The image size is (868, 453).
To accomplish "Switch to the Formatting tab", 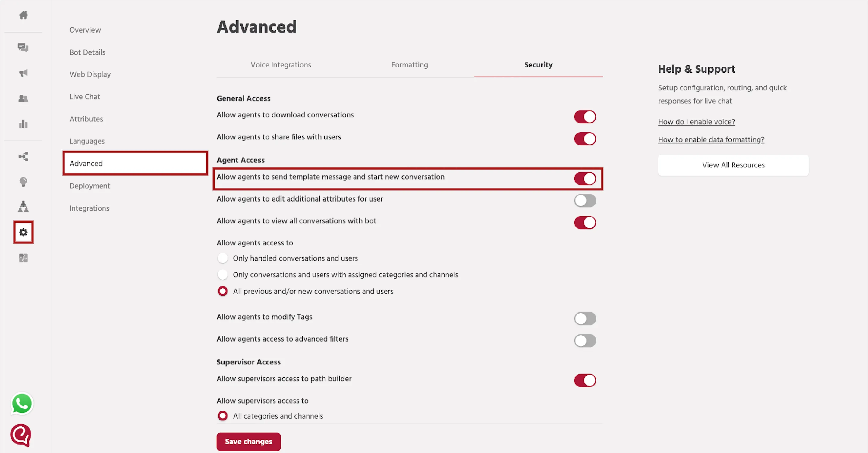I will click(409, 65).
